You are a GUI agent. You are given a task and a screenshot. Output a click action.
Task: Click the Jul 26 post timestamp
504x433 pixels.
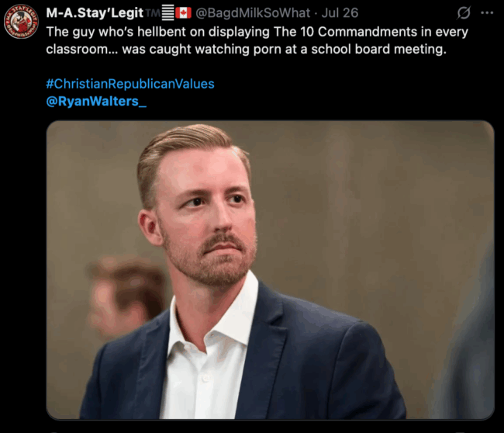click(x=340, y=13)
